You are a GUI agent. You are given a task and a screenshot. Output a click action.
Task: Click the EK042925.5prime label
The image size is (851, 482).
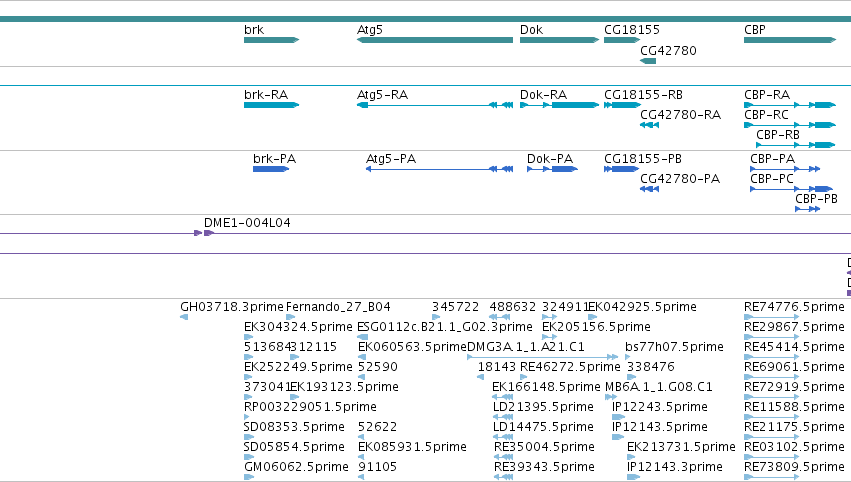coord(643,307)
